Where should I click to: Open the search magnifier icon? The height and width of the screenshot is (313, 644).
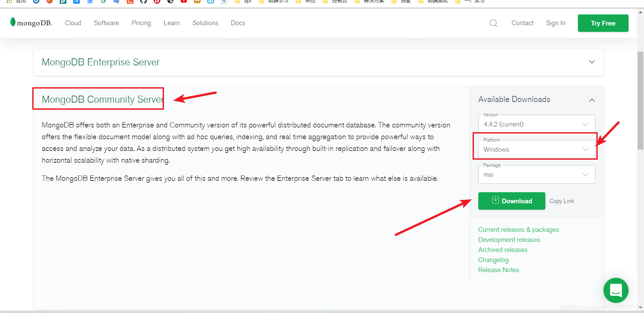(493, 23)
